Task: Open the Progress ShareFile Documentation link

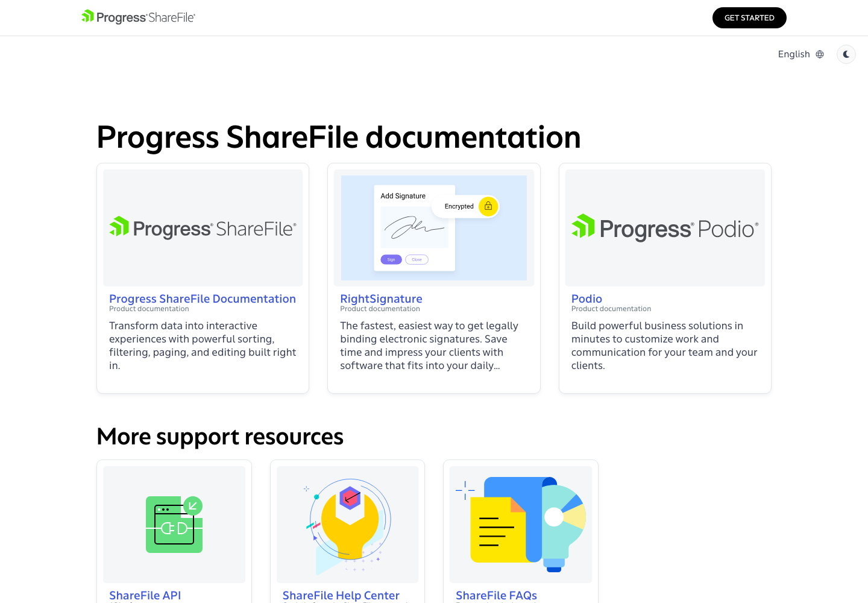Action: (x=203, y=298)
